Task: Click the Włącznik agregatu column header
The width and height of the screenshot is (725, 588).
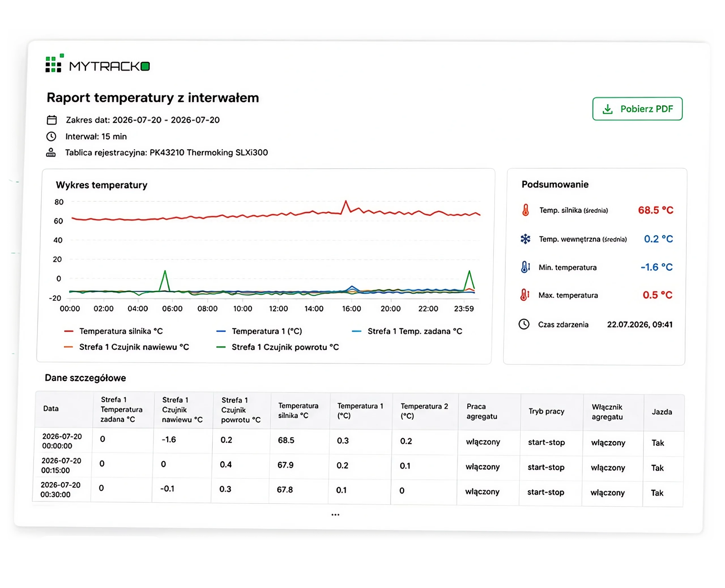Action: pyautogui.click(x=613, y=412)
